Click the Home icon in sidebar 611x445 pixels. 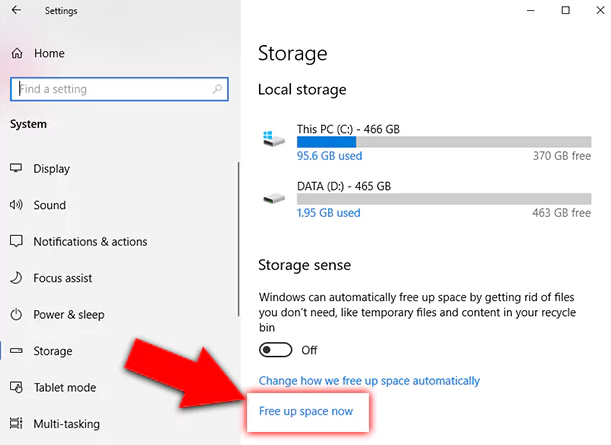16,53
